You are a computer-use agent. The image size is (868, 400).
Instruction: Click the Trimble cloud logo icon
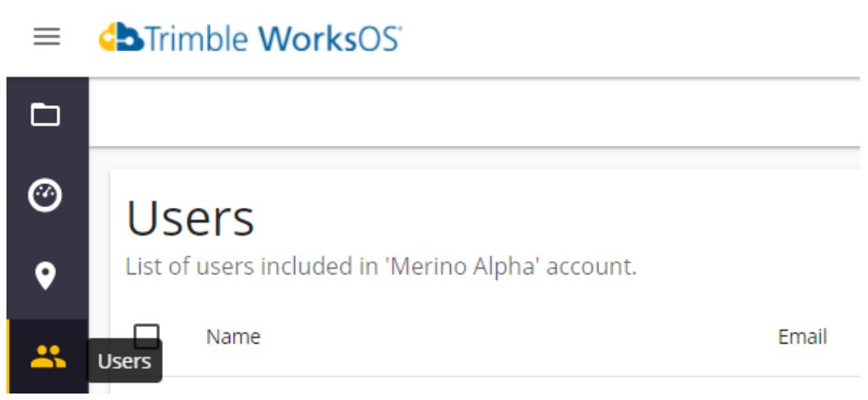coord(121,37)
